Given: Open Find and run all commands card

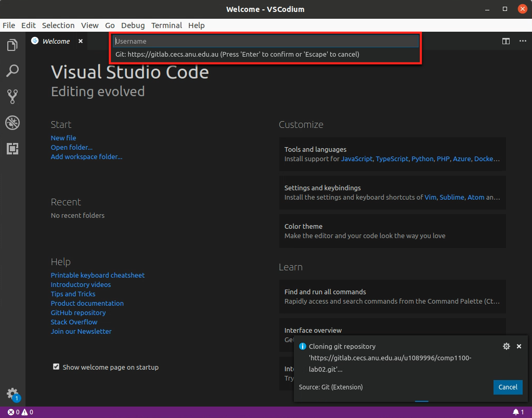Looking at the screenshot, I should pos(392,296).
